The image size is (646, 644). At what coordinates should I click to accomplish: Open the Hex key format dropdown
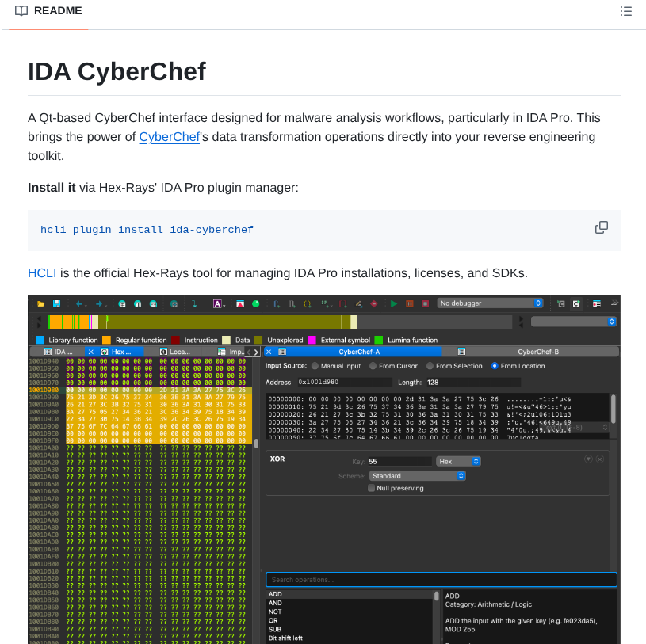coord(458,461)
